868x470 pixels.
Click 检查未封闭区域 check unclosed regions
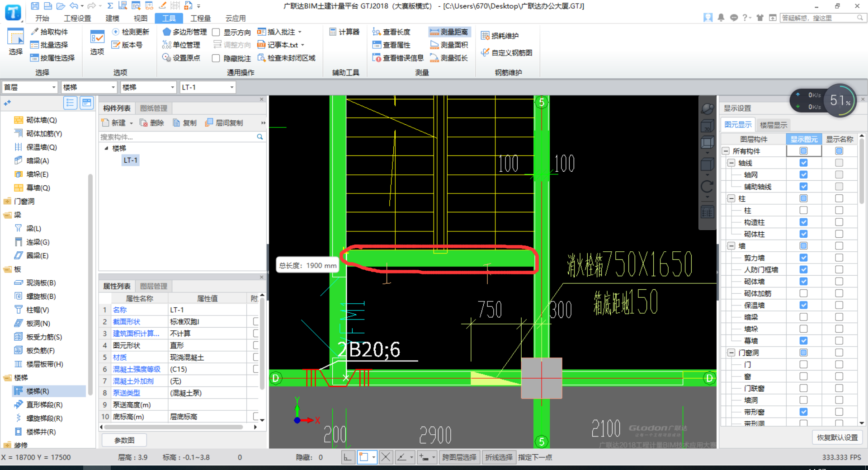coord(287,58)
